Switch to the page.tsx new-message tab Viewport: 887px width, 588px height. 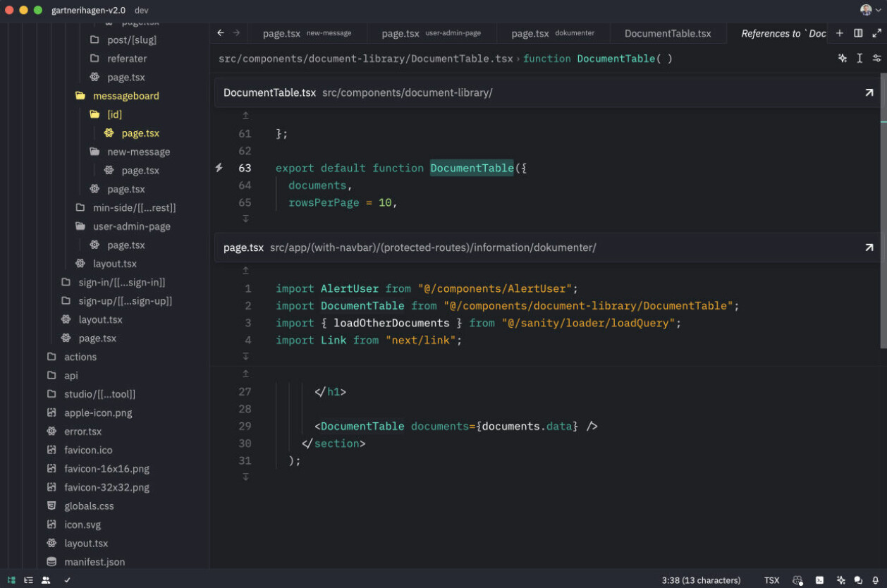pos(307,33)
